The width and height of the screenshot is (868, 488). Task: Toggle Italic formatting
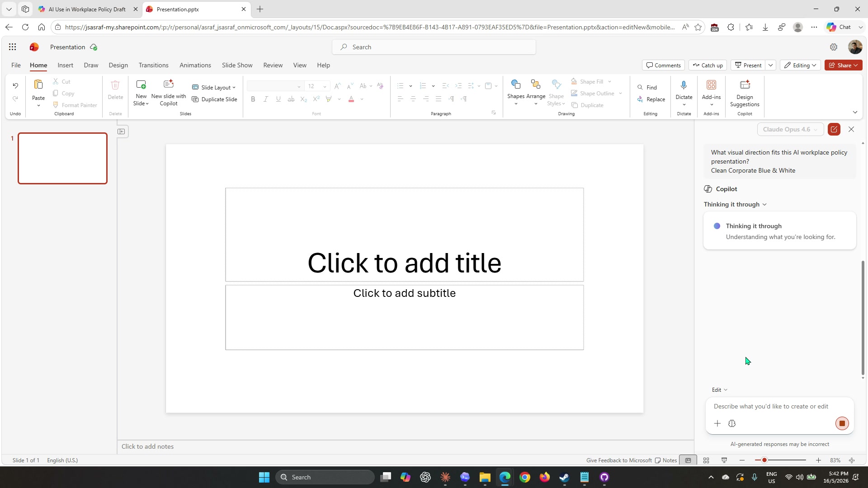(x=266, y=99)
